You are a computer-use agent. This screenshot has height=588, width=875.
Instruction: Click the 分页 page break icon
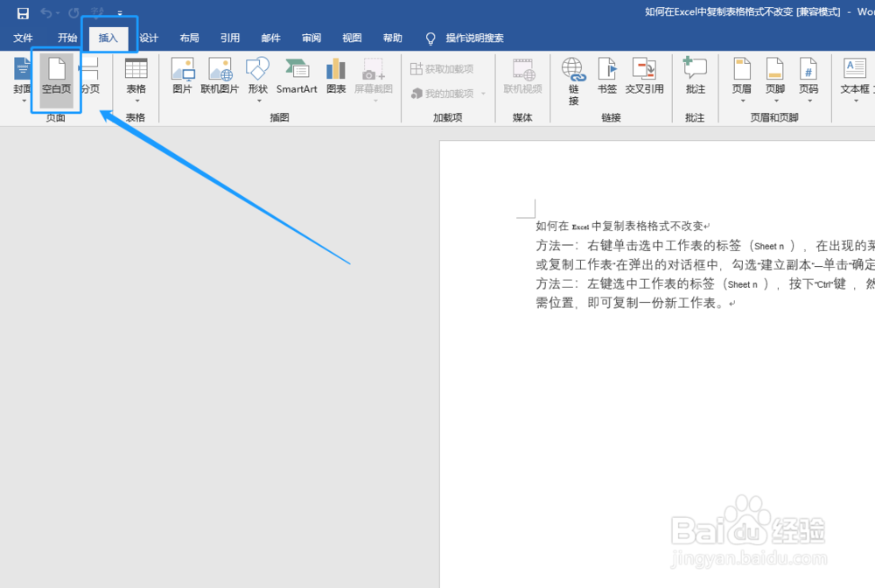[90, 79]
